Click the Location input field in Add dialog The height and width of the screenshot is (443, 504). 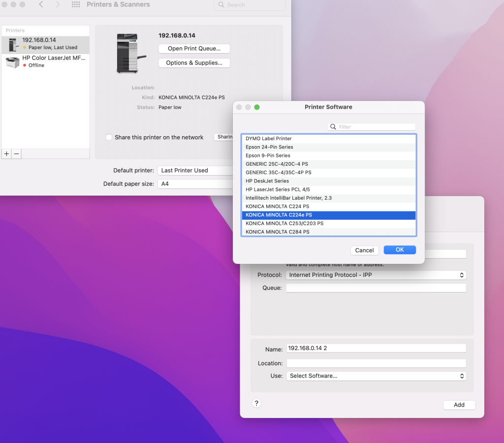click(376, 363)
